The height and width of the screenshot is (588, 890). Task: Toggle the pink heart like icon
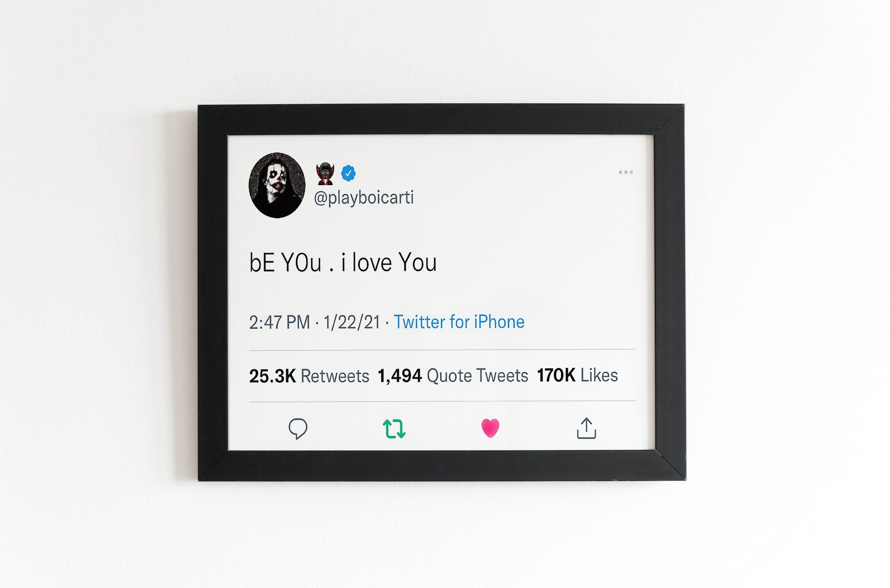pos(490,428)
